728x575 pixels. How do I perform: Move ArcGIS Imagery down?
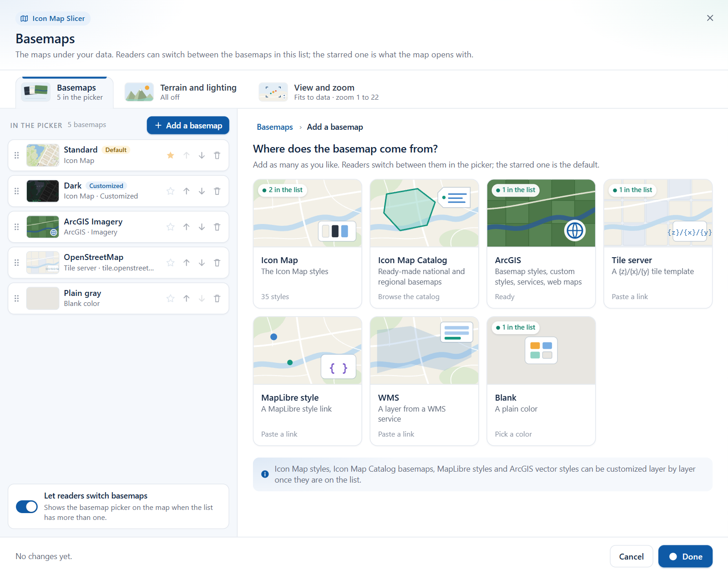coord(202,227)
